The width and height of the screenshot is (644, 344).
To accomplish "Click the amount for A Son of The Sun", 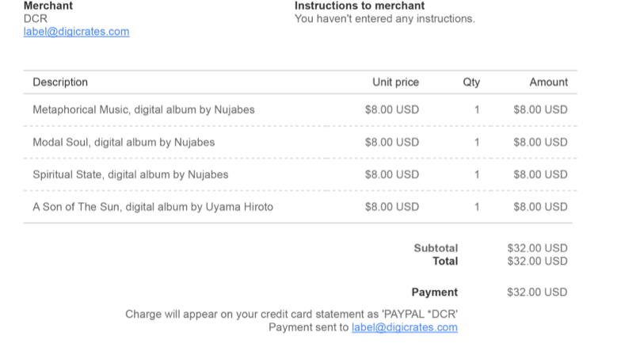I will pyautogui.click(x=540, y=207).
